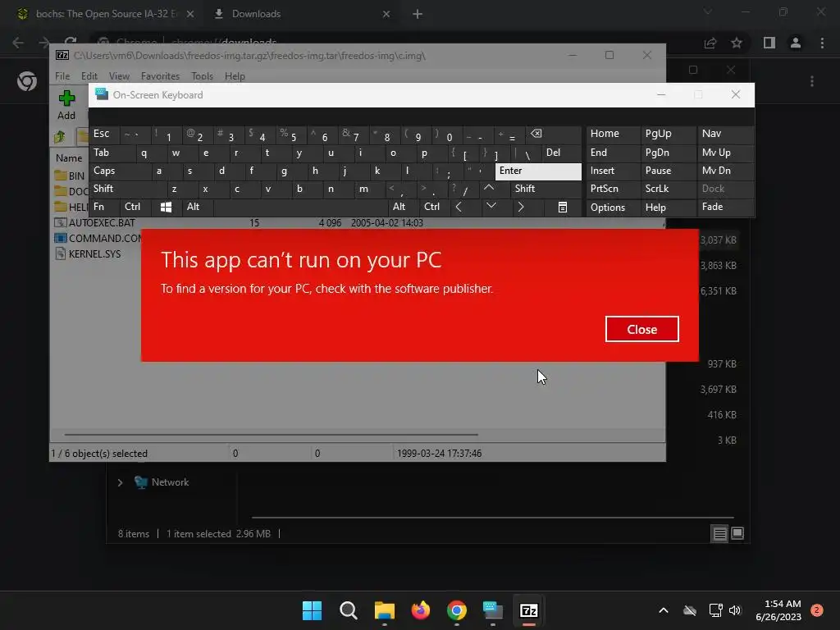Open Chrome's three-dot menu
The height and width of the screenshot is (630, 840).
tap(822, 43)
